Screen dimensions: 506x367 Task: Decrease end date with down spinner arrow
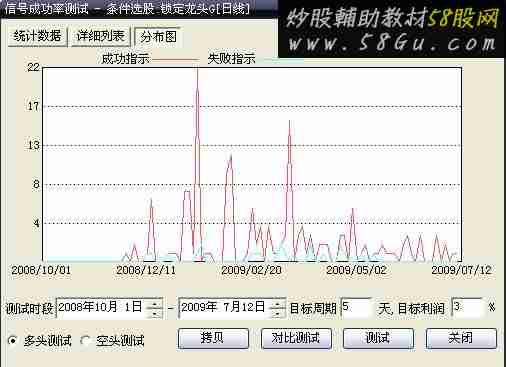[x=277, y=313]
